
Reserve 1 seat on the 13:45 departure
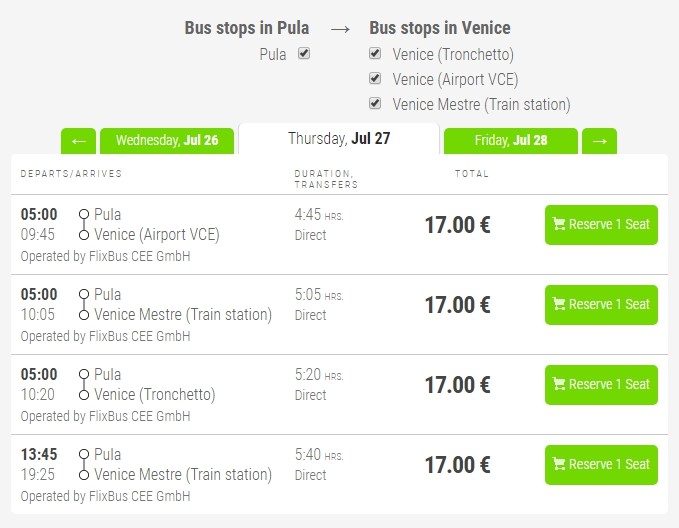point(601,464)
